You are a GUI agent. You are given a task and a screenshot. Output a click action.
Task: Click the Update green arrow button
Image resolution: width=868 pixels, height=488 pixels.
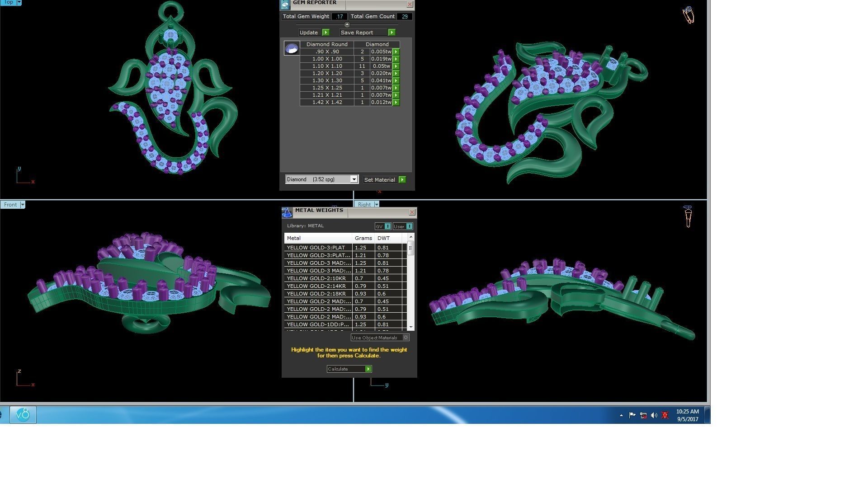[x=325, y=33]
